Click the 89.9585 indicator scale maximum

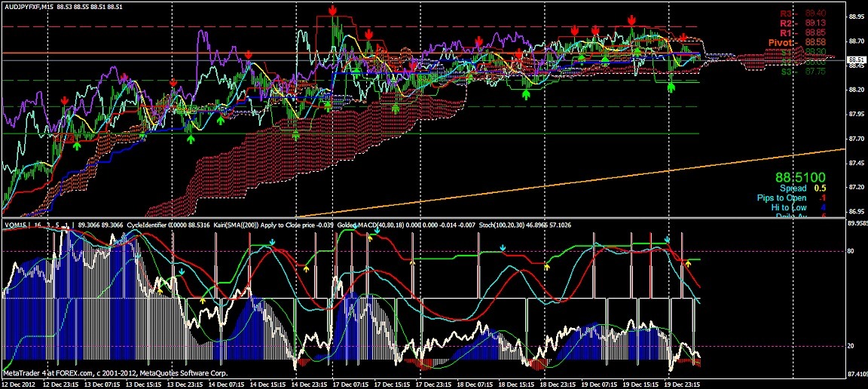click(857, 224)
